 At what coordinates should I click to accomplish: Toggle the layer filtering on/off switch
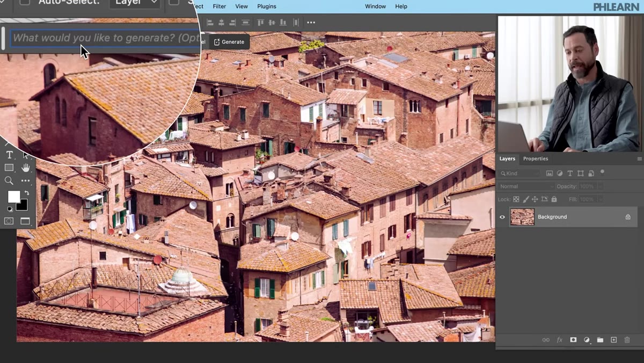click(603, 172)
